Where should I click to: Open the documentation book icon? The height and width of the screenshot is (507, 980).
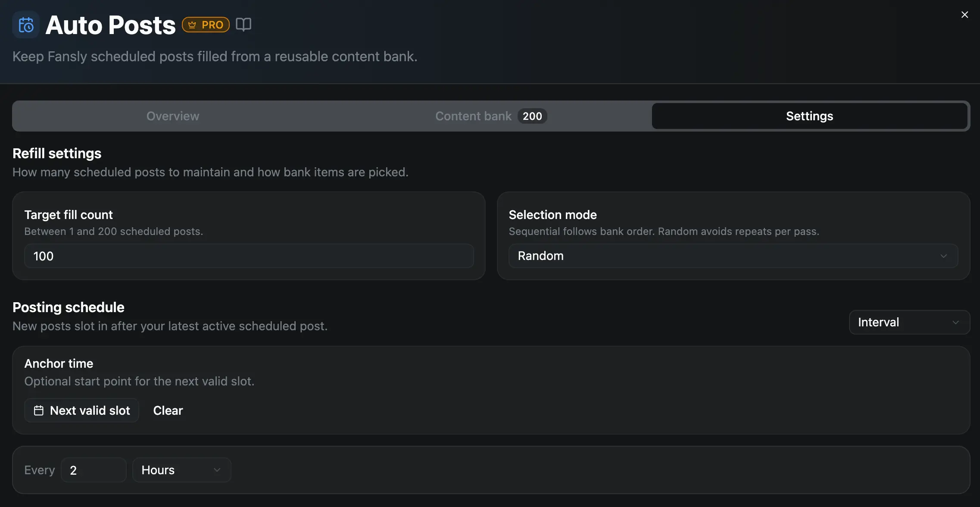click(243, 25)
